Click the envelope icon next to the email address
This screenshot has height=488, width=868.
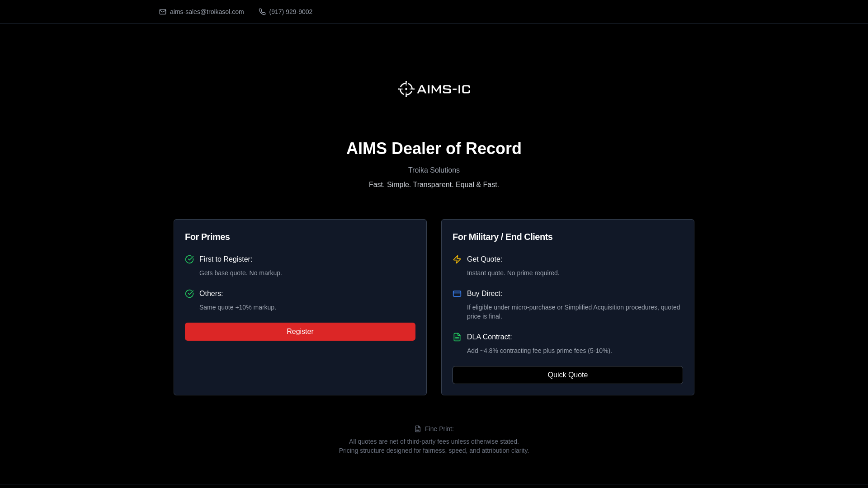163,12
